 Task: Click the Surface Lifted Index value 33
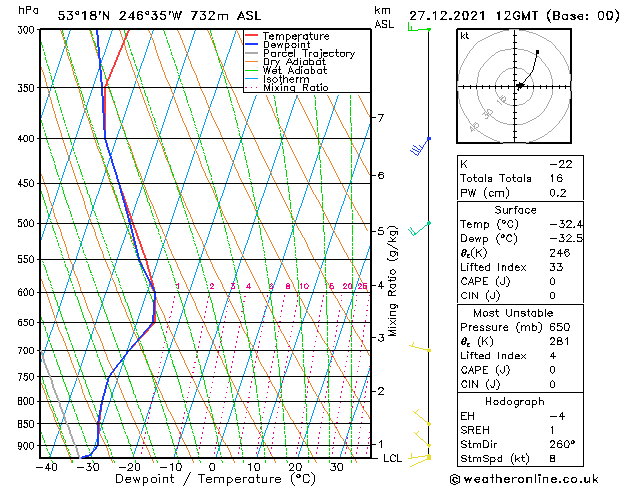pyautogui.click(x=556, y=267)
